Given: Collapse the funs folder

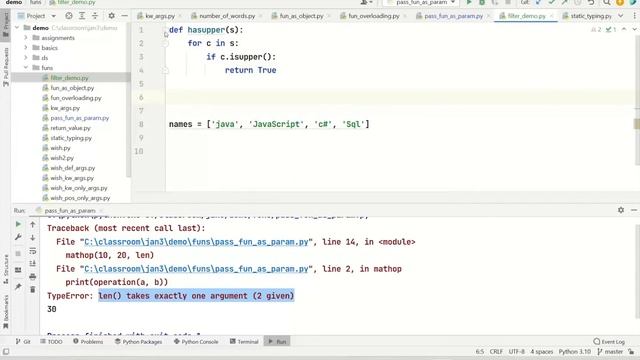Looking at the screenshot, I should (x=26, y=67).
